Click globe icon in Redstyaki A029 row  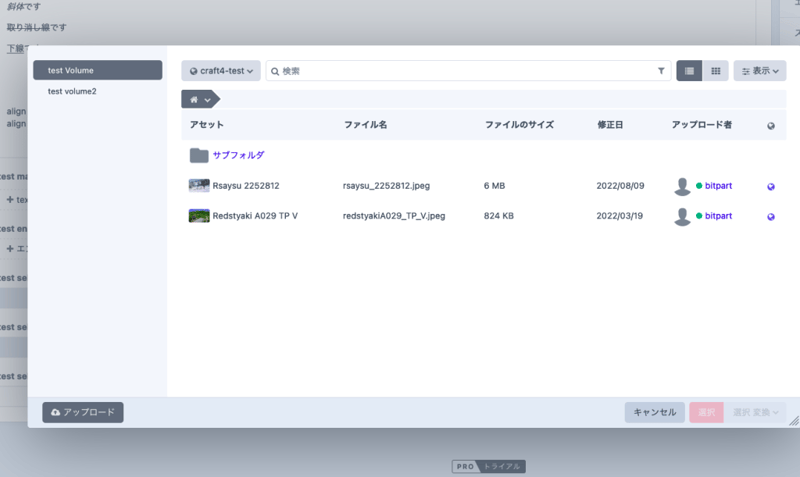(771, 216)
